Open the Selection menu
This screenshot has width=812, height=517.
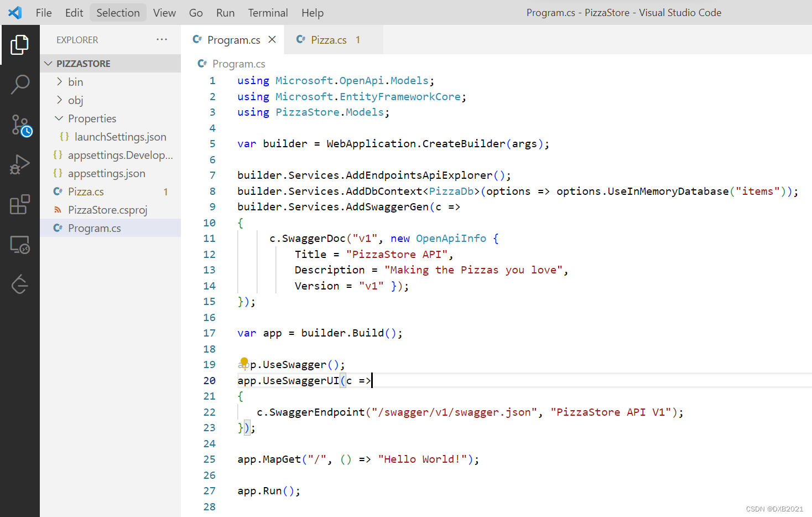tap(118, 13)
